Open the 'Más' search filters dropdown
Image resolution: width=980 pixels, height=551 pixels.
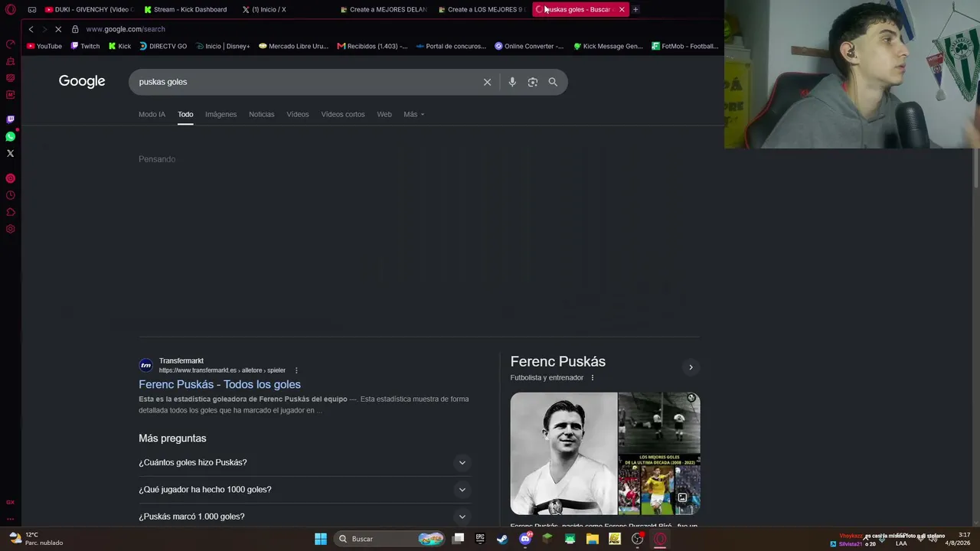413,114
